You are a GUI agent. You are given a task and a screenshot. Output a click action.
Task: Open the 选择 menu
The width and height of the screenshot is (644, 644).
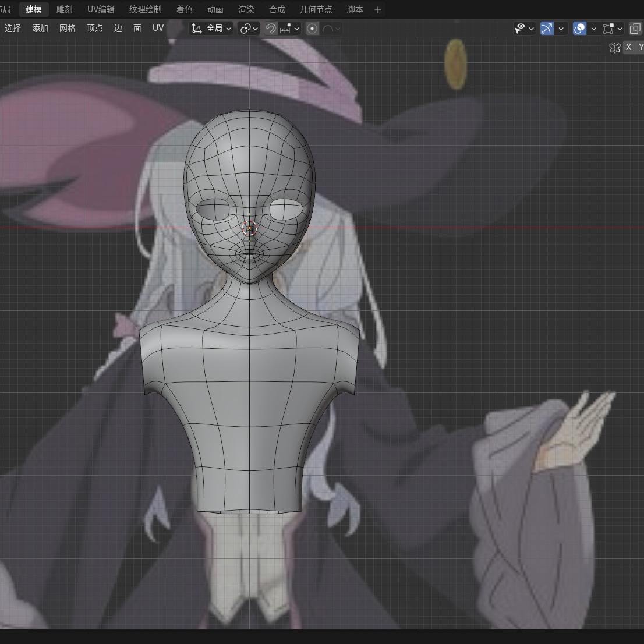tap(13, 29)
